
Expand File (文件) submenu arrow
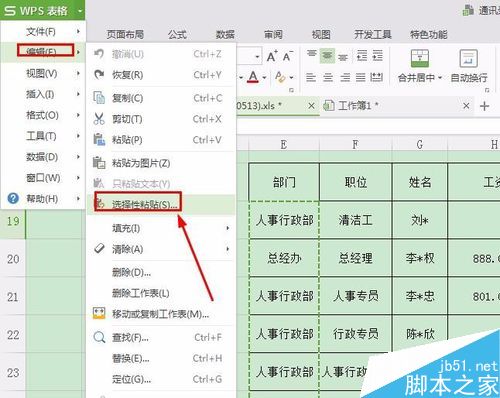pos(78,31)
